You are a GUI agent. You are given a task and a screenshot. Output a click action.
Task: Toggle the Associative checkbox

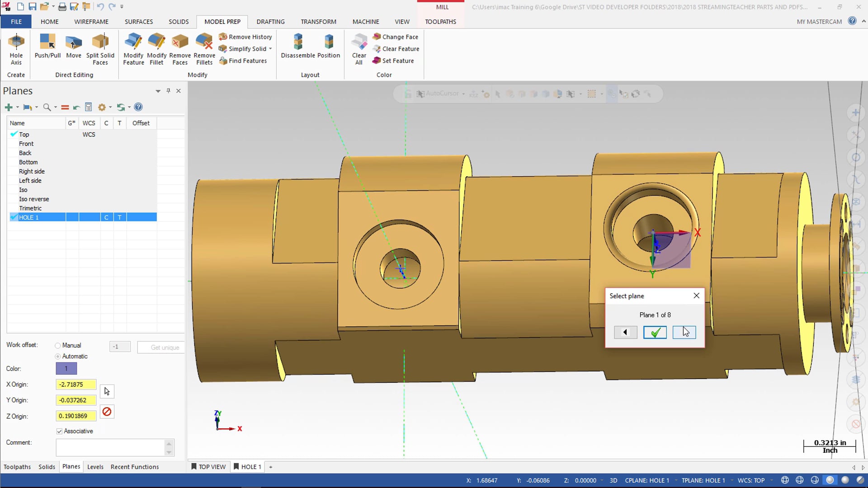coord(60,431)
